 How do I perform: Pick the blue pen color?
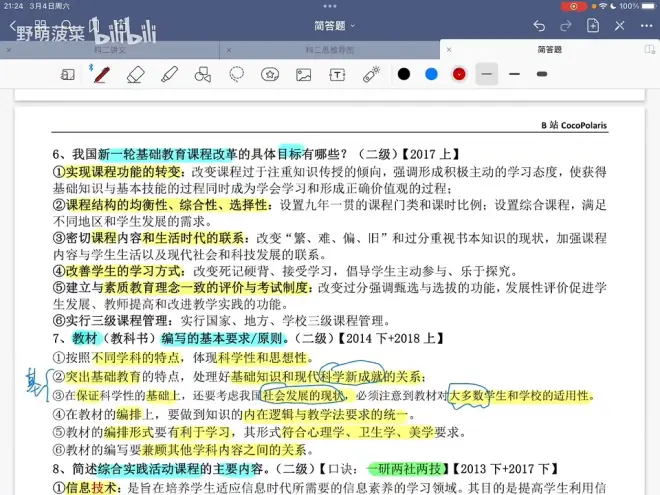click(x=431, y=74)
